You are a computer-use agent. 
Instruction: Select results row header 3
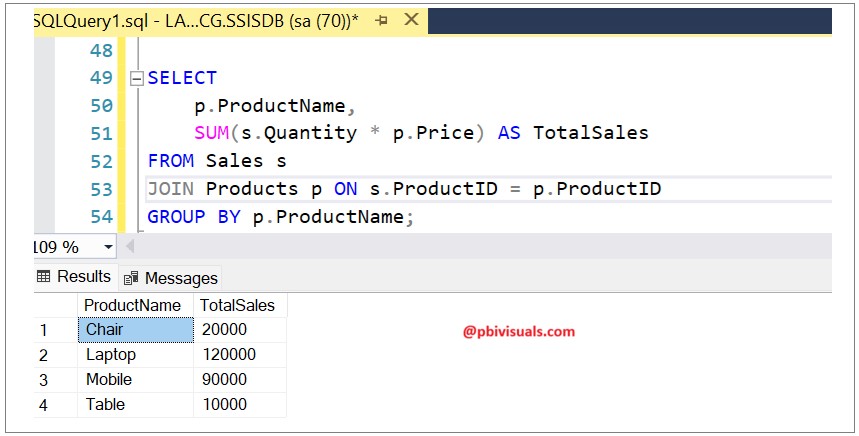(x=55, y=380)
